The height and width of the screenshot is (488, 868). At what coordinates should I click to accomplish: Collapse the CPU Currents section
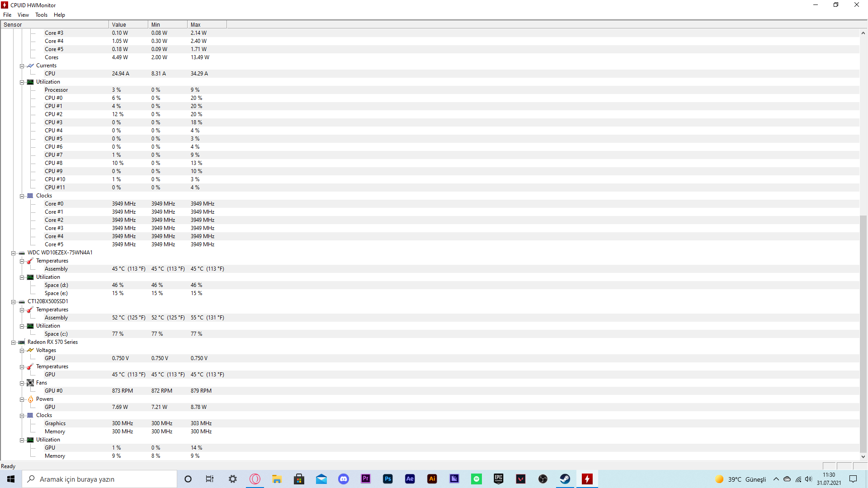click(x=22, y=66)
